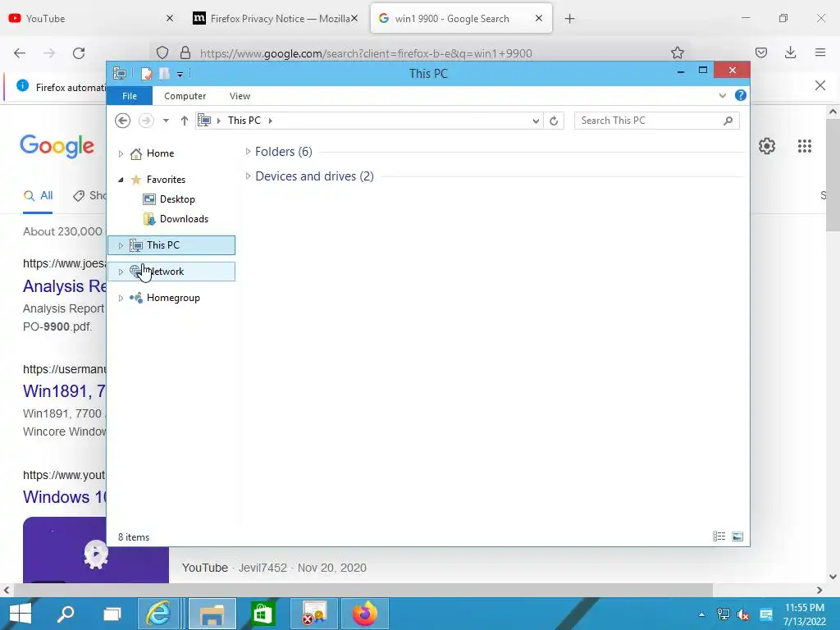Expand the ribbon with chevron

(x=722, y=95)
